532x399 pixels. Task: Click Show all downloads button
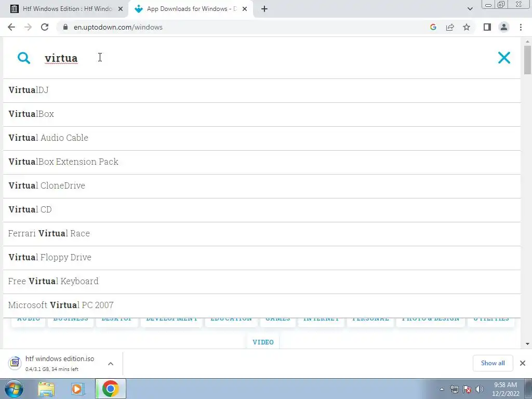(x=493, y=363)
